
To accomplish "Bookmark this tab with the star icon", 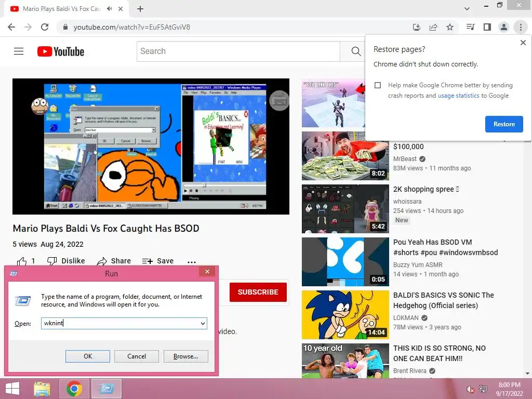I will (x=450, y=27).
